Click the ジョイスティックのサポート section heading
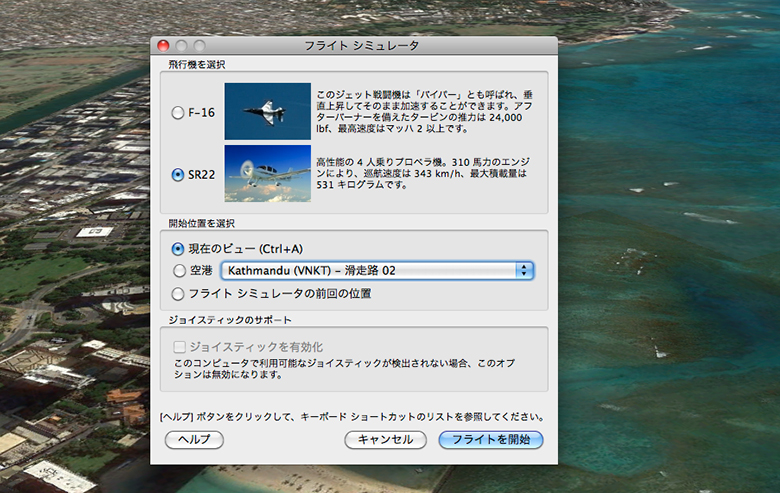 point(229,319)
